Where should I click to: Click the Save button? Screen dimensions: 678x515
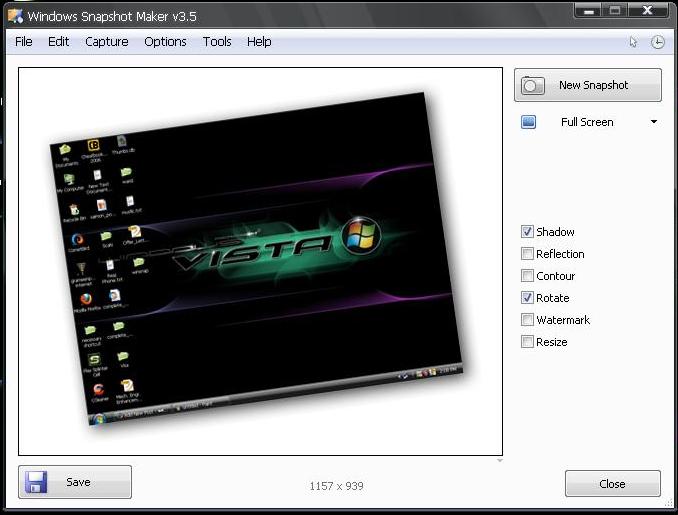tap(75, 482)
